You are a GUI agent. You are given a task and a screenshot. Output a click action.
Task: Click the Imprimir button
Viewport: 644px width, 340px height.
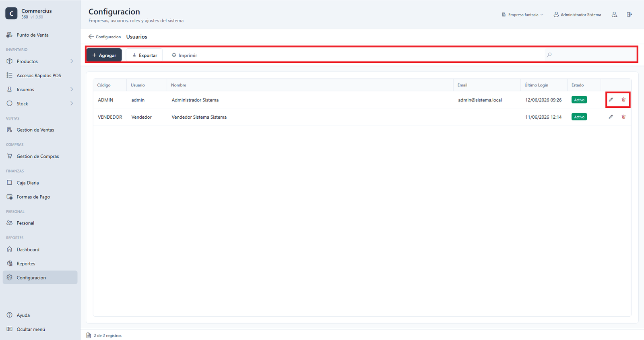tap(184, 55)
